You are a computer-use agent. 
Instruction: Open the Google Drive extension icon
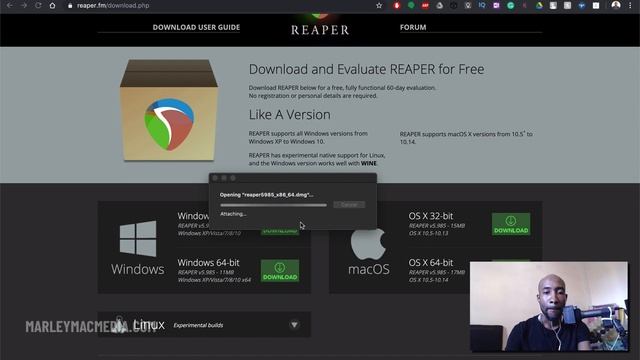pos(539,5)
